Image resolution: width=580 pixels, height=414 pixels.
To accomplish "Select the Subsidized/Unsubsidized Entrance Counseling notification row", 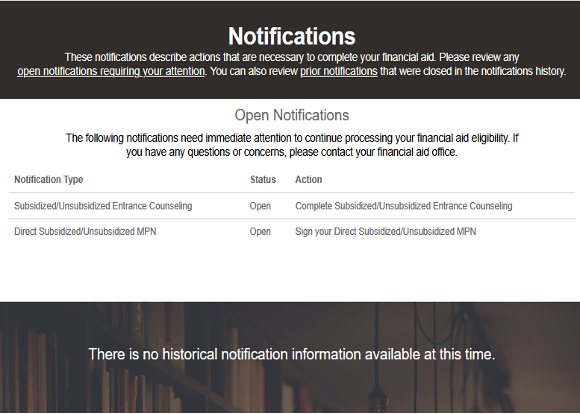I will coord(291,206).
